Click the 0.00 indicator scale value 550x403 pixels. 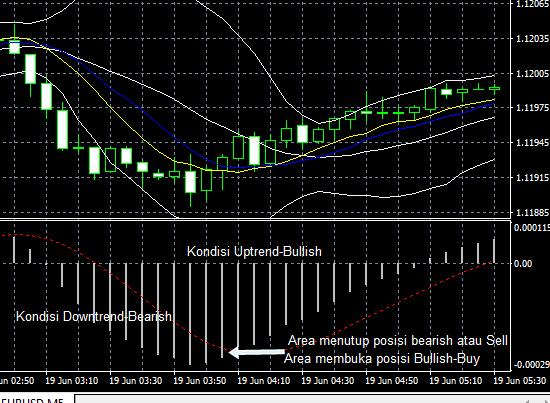pyautogui.click(x=523, y=263)
